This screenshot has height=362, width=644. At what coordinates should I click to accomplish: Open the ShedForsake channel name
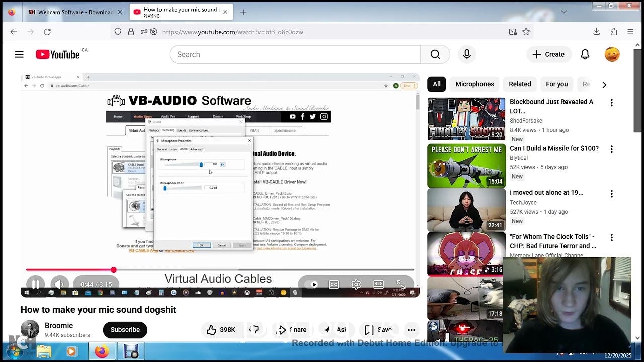(526, 121)
